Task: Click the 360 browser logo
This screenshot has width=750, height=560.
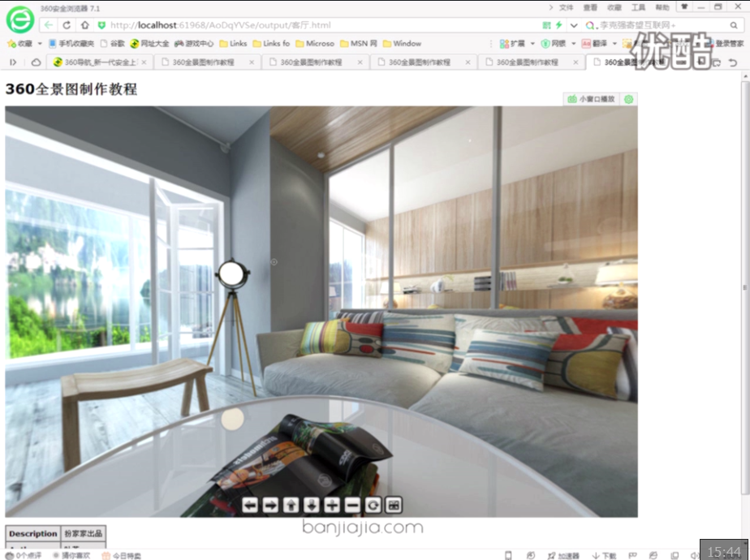Action: tap(20, 19)
